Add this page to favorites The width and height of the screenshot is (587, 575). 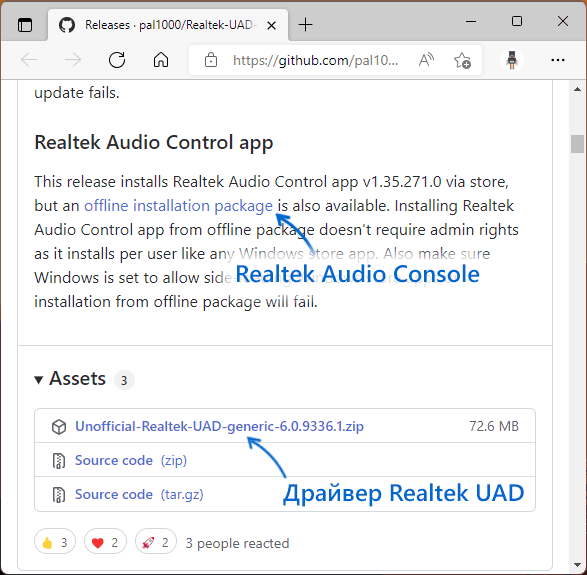tap(462, 60)
